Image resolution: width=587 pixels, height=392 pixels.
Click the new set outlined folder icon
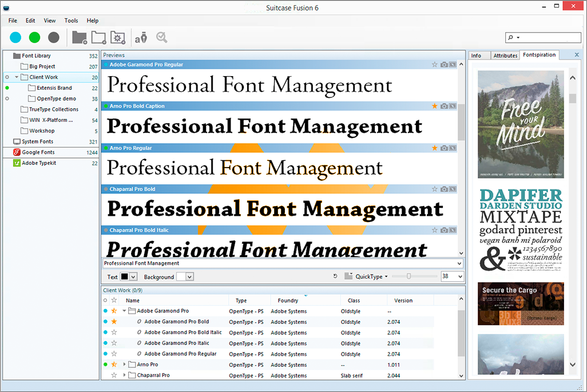(x=99, y=37)
